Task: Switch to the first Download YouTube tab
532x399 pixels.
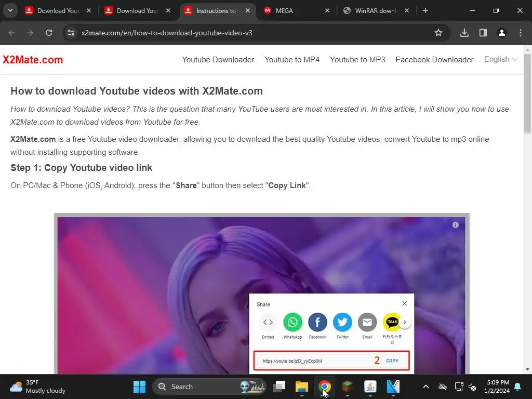Action: pyautogui.click(x=58, y=10)
